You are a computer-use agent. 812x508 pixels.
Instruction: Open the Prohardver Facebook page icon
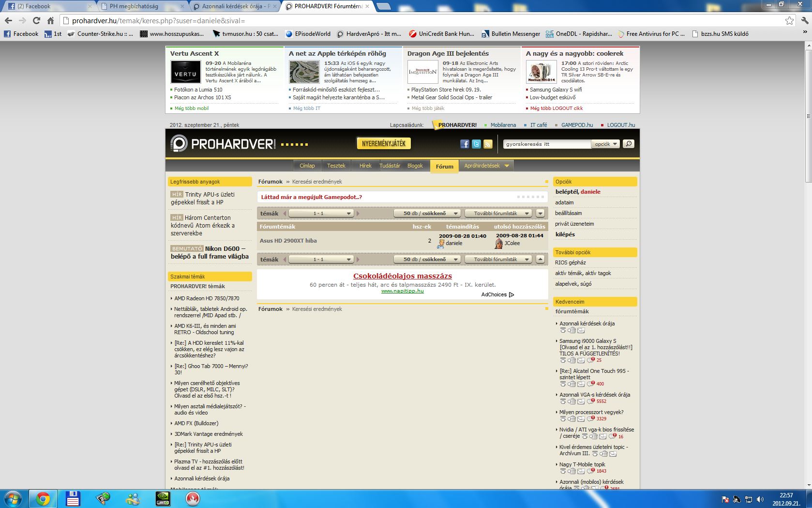(x=465, y=144)
